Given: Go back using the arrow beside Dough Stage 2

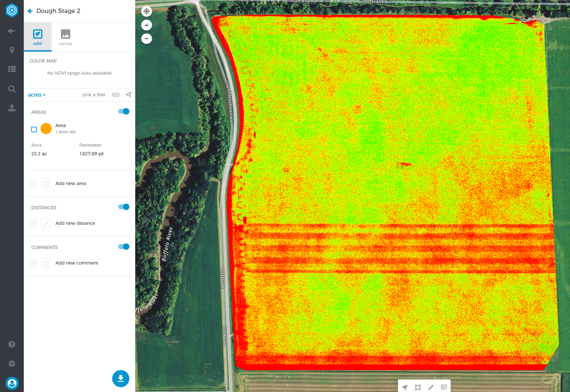Looking at the screenshot, I should (30, 11).
